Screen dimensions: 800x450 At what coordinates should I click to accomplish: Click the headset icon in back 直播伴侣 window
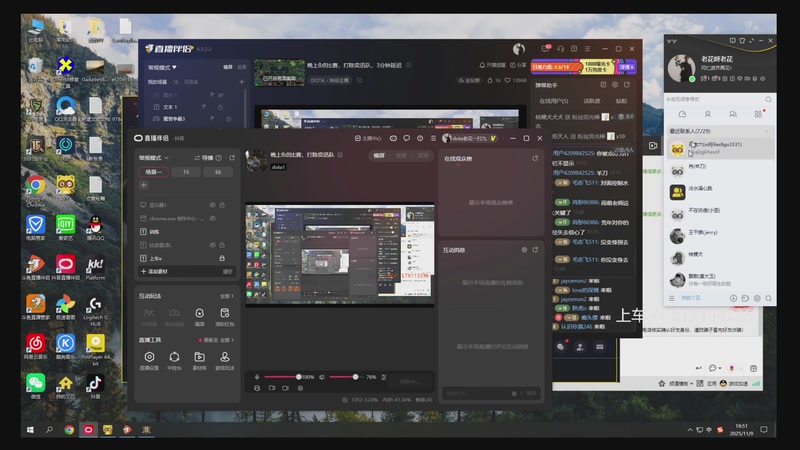point(560,48)
